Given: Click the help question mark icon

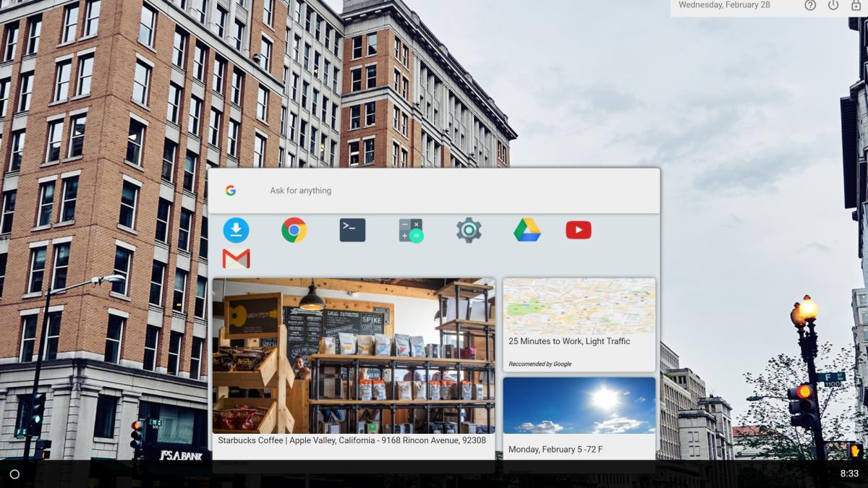Looking at the screenshot, I should coord(810,5).
